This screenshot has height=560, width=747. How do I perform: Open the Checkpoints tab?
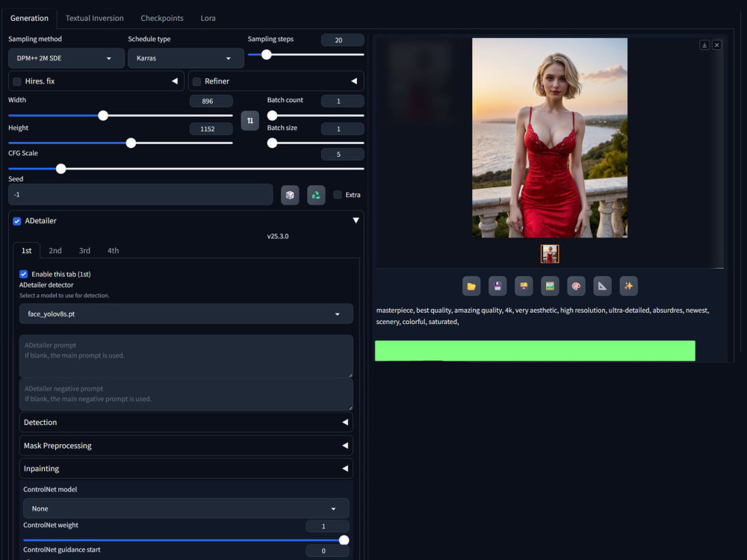(x=162, y=18)
